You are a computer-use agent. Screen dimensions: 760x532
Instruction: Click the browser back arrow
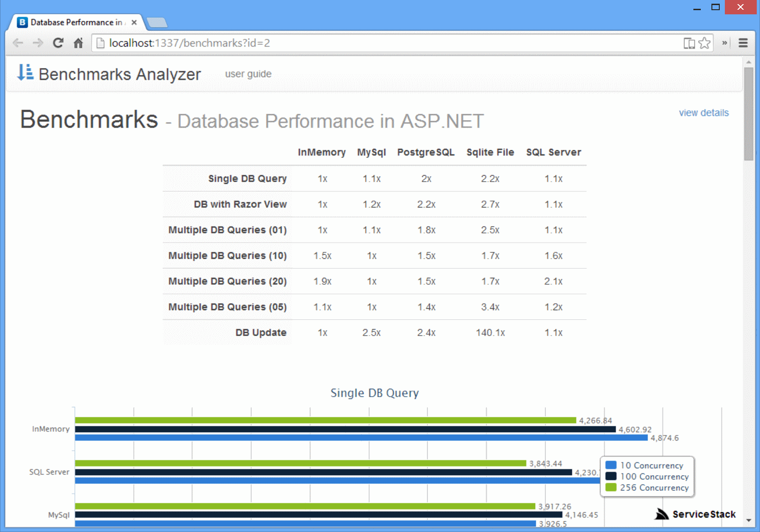tap(18, 43)
